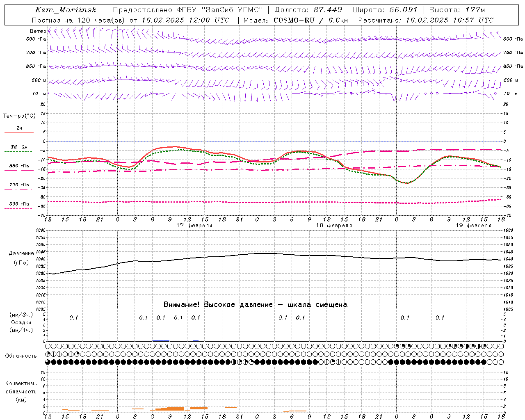This screenshot has width=525, height=420.
Task: Click the Прогноз на 120 часа(ов) text
Action: tap(80, 20)
